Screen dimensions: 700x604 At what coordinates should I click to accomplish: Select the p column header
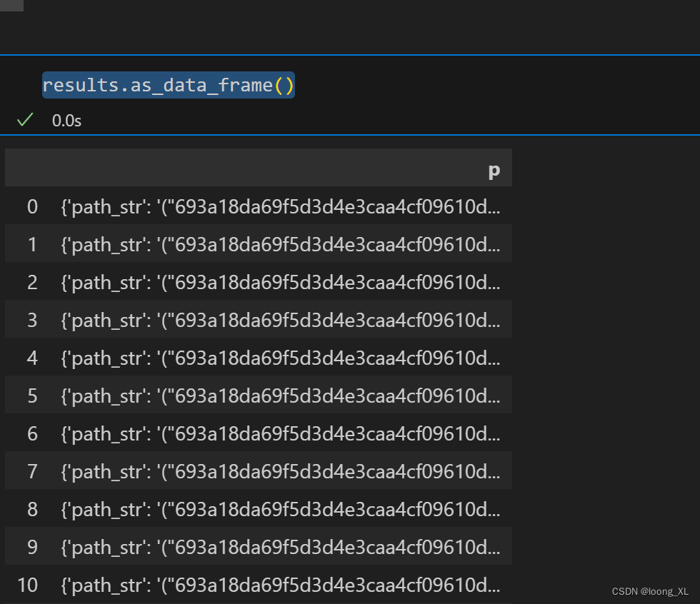[x=494, y=171]
